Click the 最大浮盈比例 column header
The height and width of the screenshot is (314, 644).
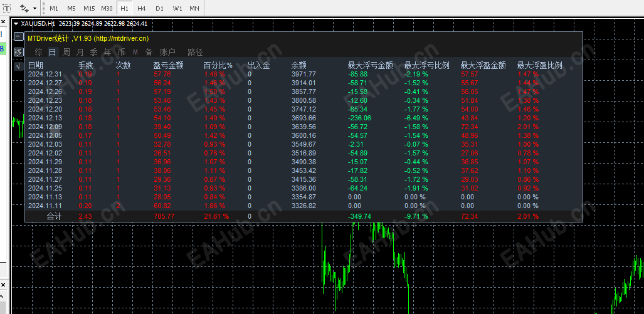540,65
